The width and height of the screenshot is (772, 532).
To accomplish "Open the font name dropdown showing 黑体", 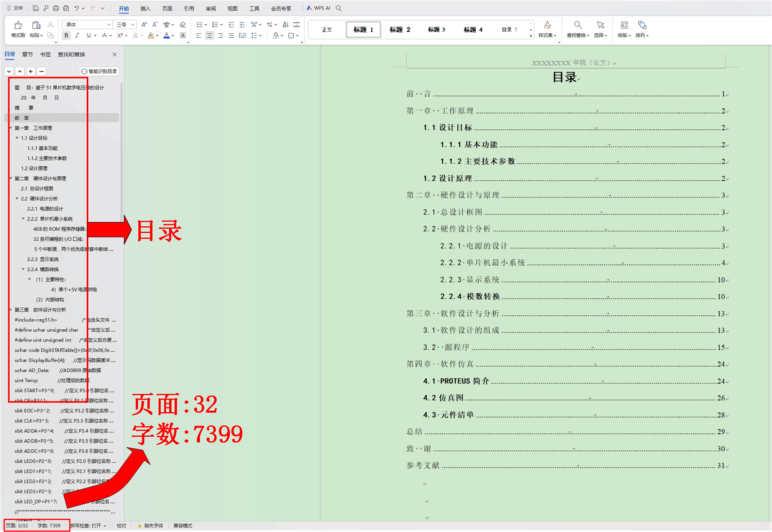I will click(x=86, y=24).
